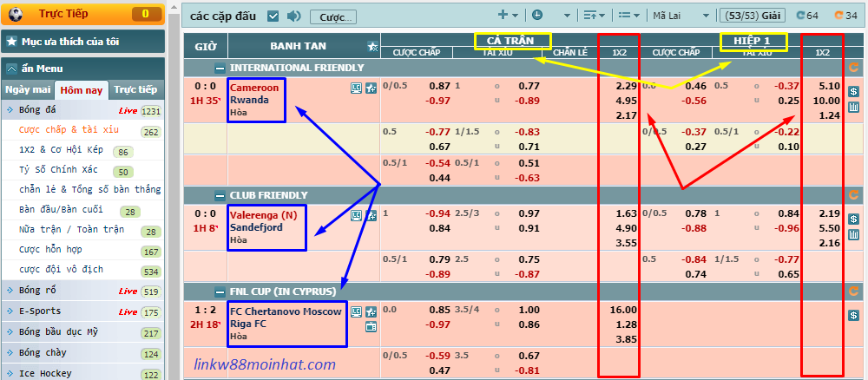868x380 pixels.
Task: Toggle the sound speaker icon
Action: 293,16
